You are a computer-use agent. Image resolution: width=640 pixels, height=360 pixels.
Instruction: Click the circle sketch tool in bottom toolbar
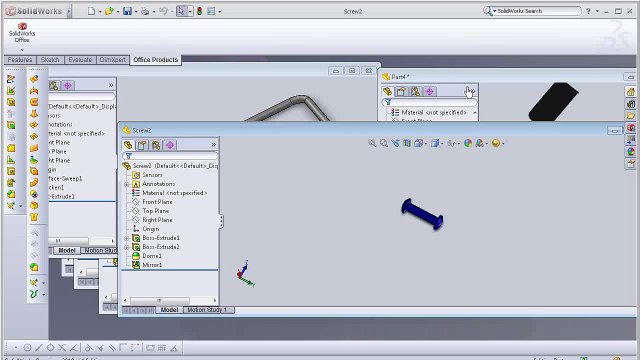tap(27, 348)
